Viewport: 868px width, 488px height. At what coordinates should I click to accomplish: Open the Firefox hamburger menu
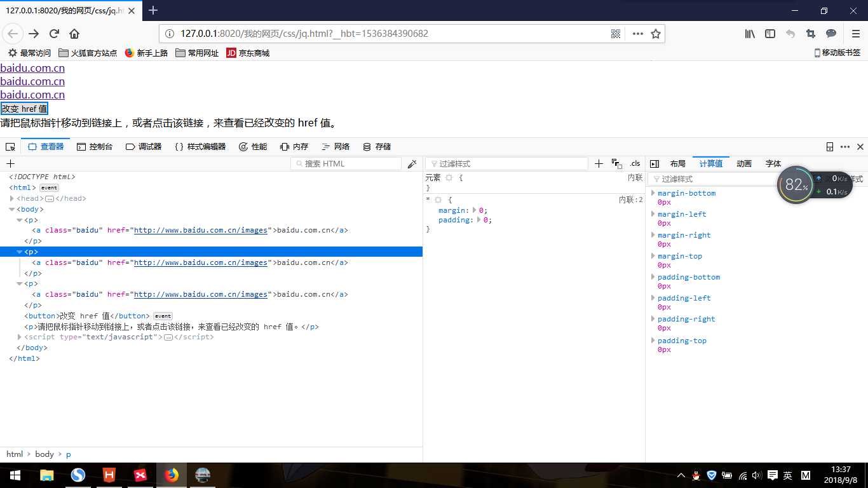tap(855, 34)
